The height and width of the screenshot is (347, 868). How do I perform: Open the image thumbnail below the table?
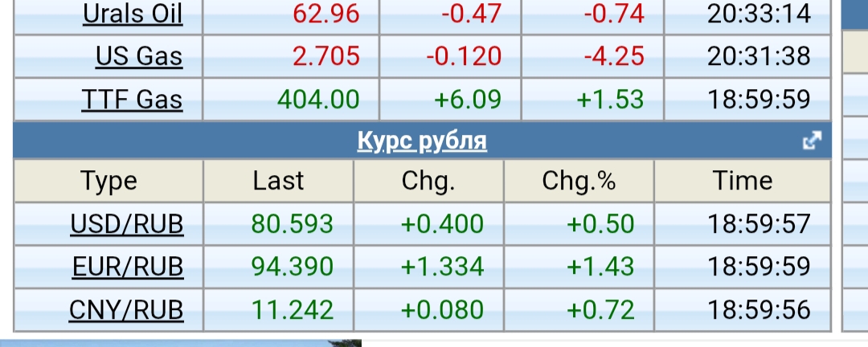pos(181,343)
